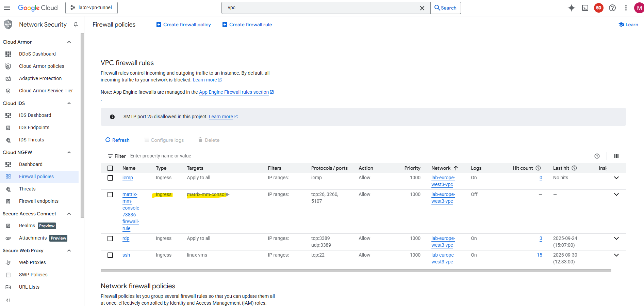Go to Cloud Armor policies page

(x=42, y=66)
